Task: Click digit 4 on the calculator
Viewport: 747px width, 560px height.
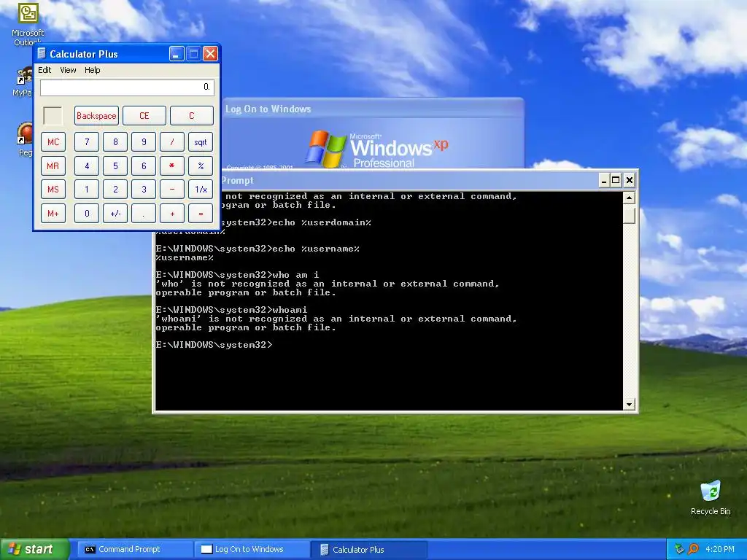Action: point(87,166)
